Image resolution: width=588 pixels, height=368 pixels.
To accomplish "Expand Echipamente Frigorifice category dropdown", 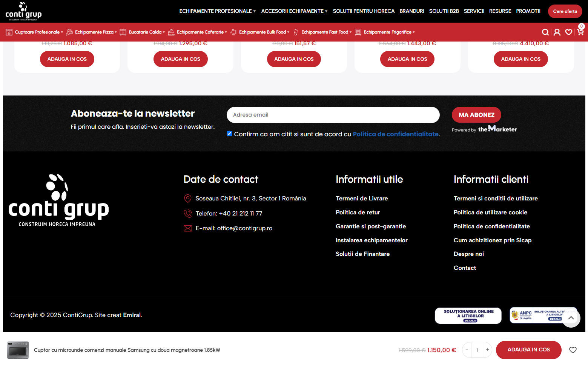I will pyautogui.click(x=389, y=32).
